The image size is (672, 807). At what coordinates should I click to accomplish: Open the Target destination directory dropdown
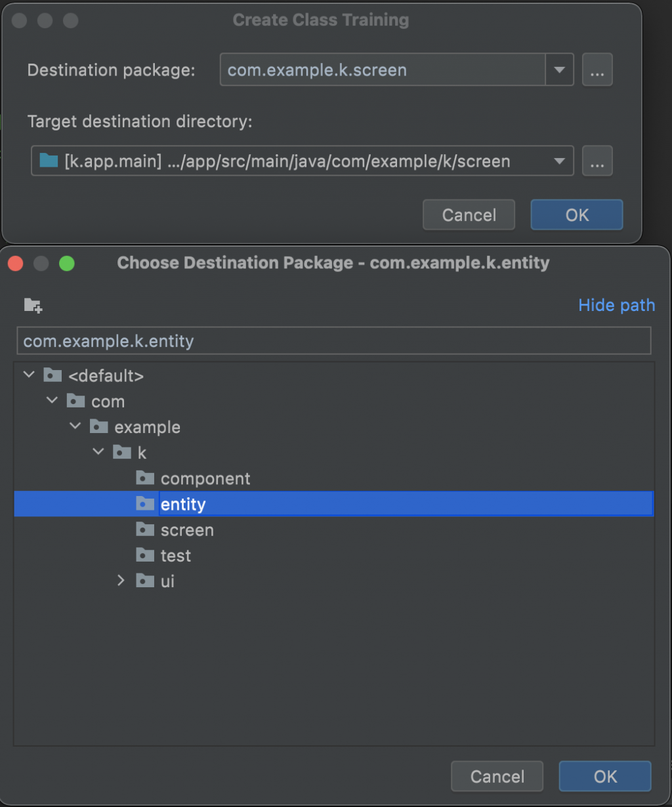[559, 161]
